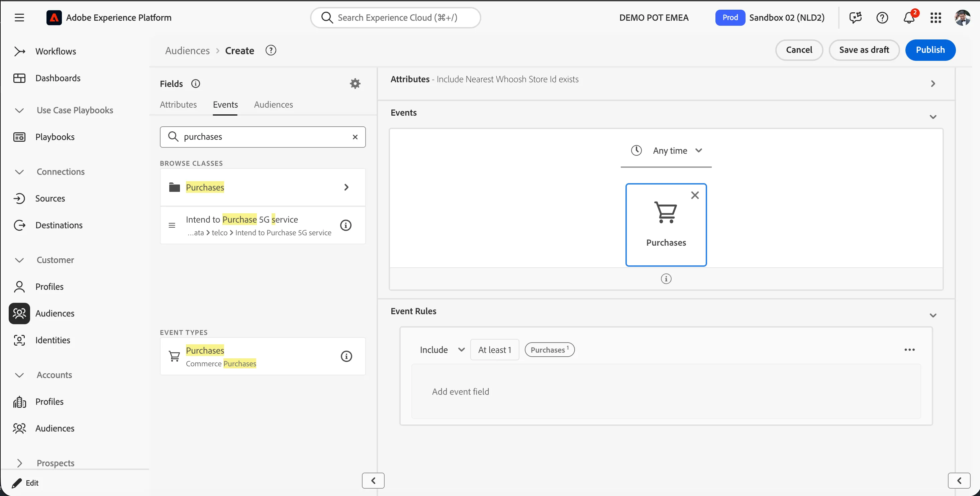The height and width of the screenshot is (496, 980).
Task: Open the app switcher grid icon
Action: 936,17
